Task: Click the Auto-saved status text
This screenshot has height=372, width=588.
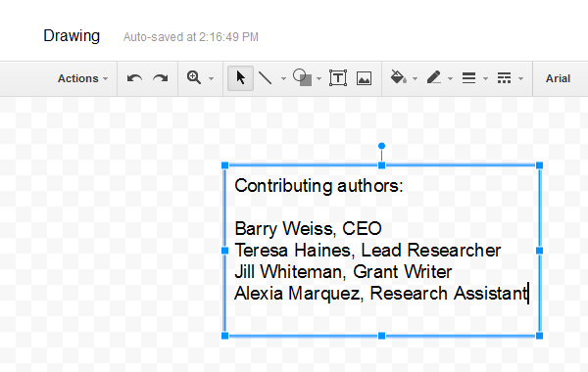Action: 191,37
